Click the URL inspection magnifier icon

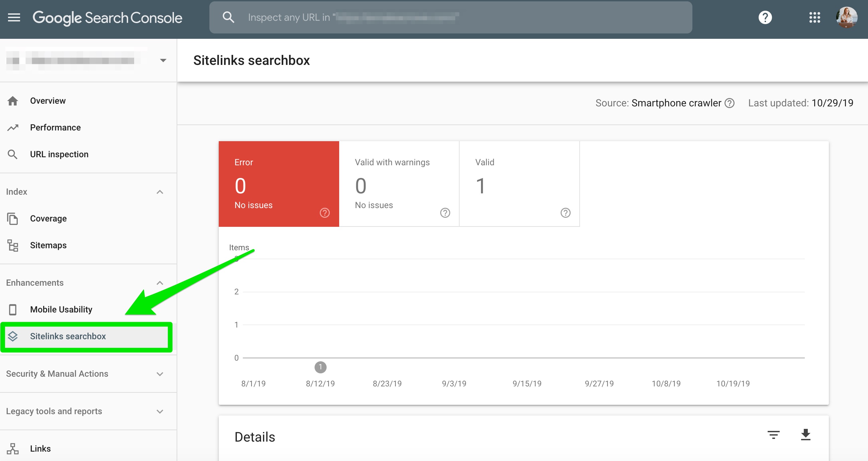tap(13, 154)
